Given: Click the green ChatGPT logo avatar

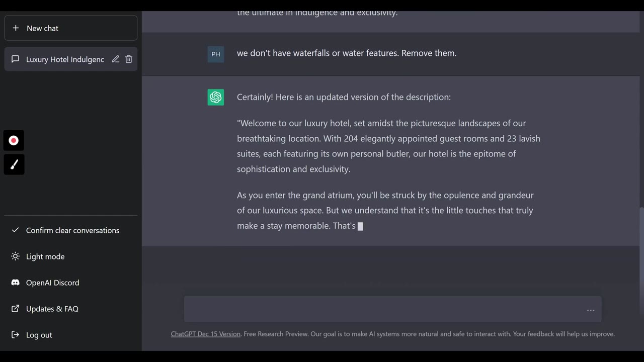Looking at the screenshot, I should [x=215, y=97].
